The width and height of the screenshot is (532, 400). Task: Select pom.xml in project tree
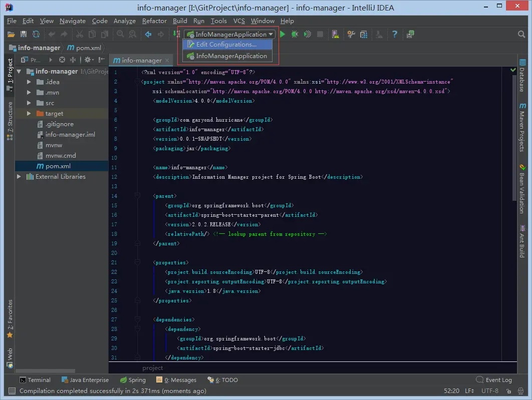click(x=54, y=166)
